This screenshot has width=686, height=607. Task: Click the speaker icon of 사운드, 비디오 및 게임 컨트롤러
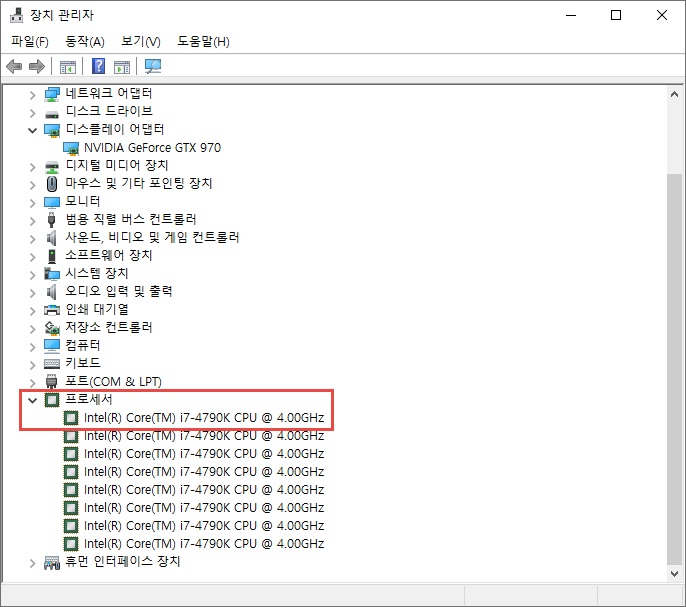[x=52, y=238]
